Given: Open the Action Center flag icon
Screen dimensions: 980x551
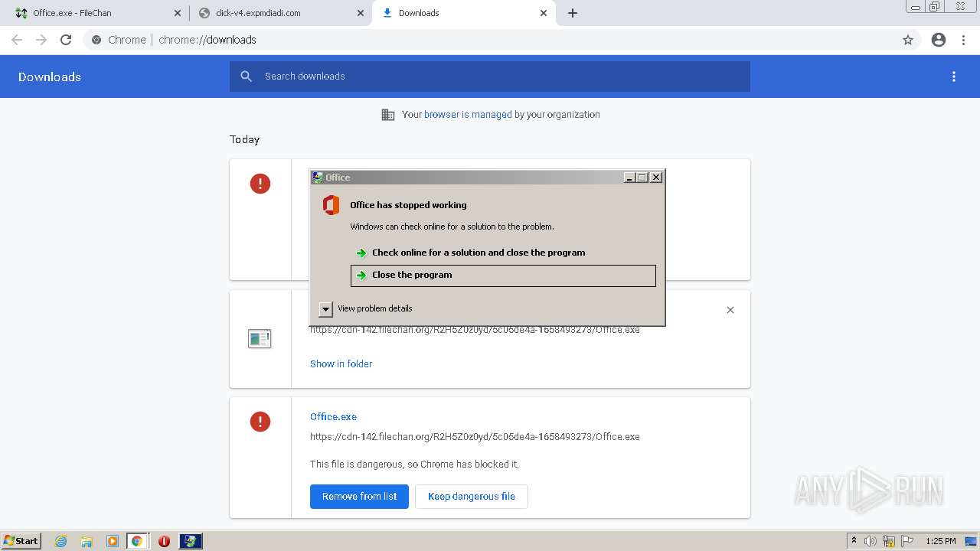Looking at the screenshot, I should [x=907, y=541].
